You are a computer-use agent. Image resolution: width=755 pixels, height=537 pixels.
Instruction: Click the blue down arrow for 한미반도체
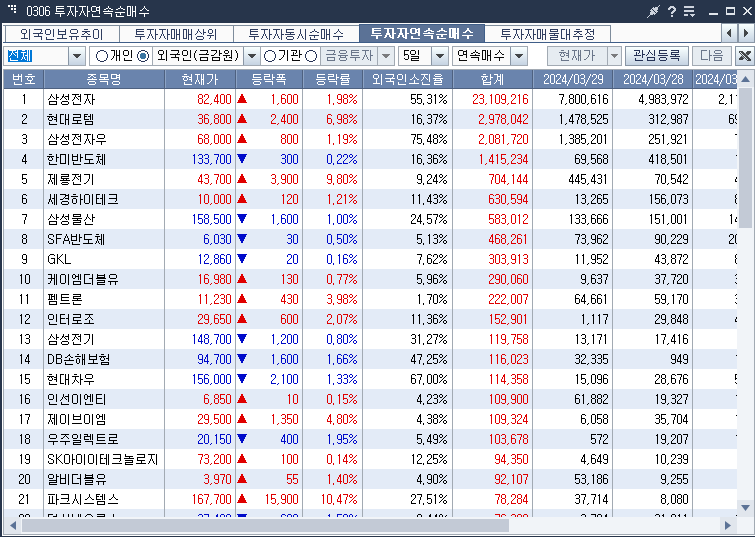click(x=242, y=158)
